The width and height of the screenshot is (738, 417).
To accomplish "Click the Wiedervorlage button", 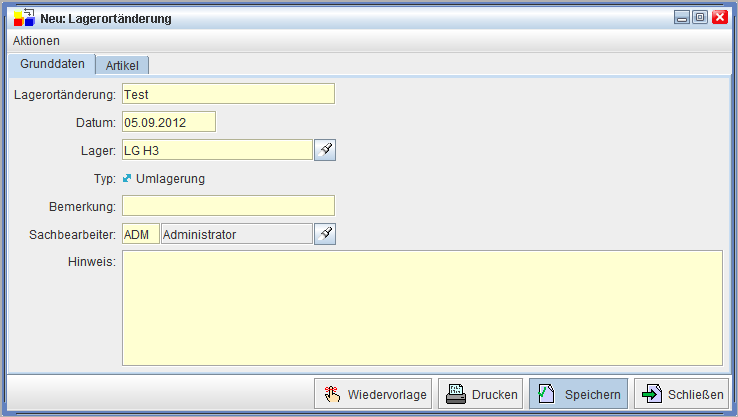I will [373, 394].
